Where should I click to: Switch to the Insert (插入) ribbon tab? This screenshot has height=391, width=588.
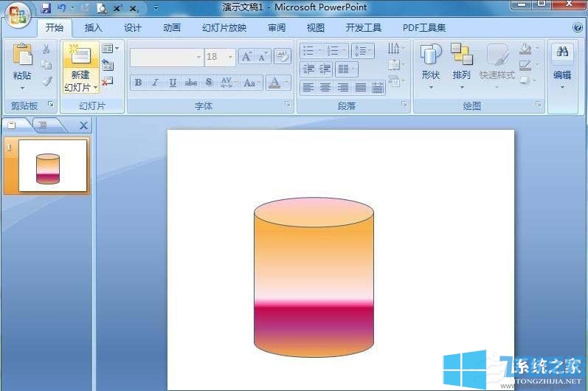click(x=94, y=28)
